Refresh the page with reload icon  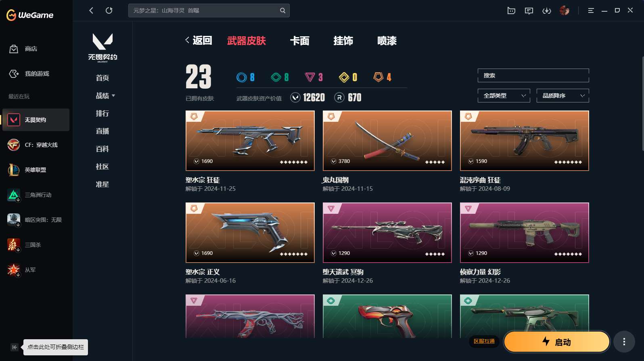pos(109,10)
